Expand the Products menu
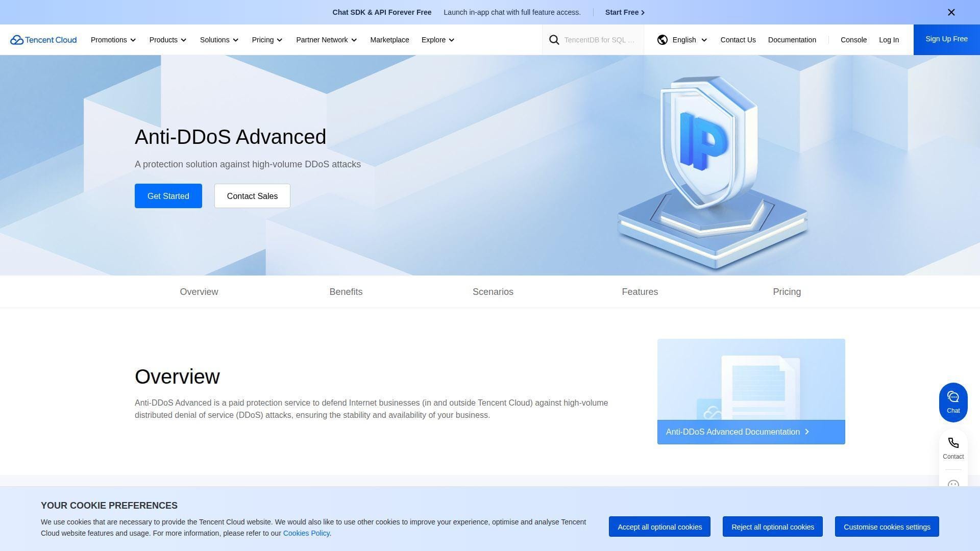 coord(168,40)
